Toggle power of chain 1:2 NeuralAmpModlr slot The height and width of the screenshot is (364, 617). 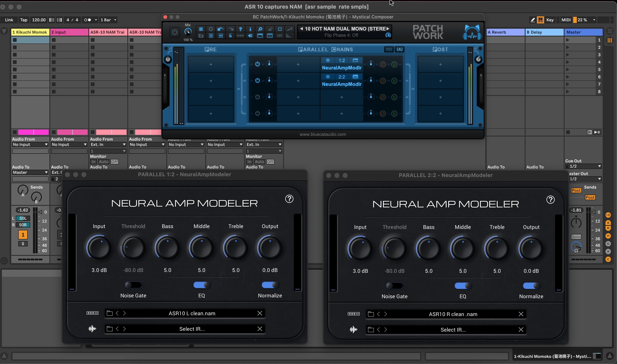point(328,60)
